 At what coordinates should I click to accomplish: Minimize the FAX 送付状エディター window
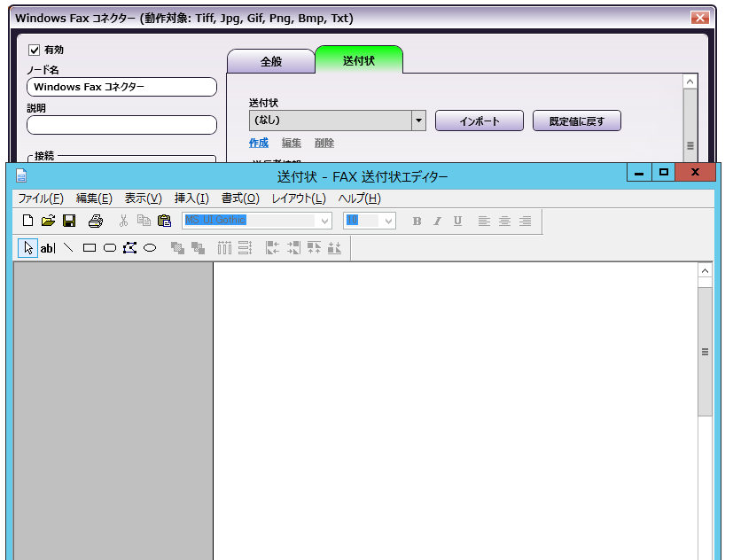point(639,173)
